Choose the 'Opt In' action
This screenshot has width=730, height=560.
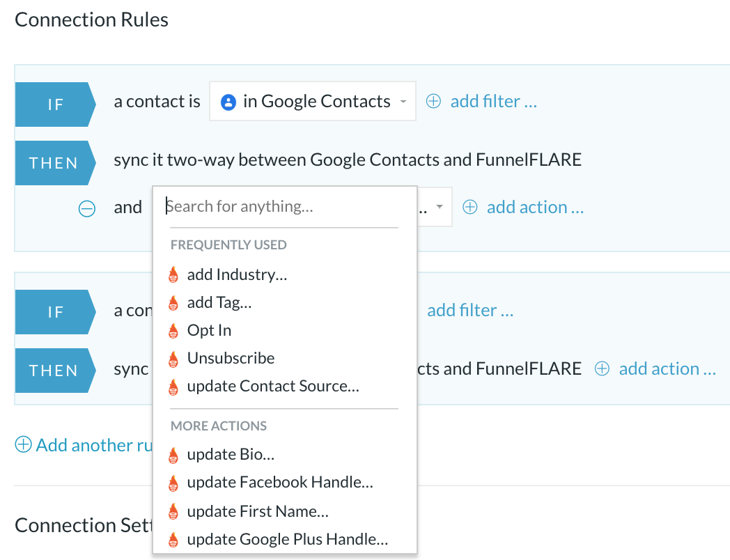(x=209, y=331)
